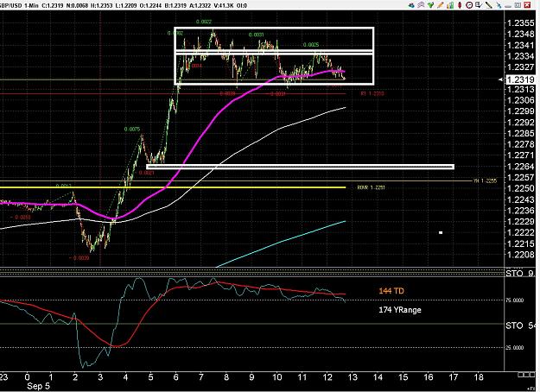Click the H:1.2353 high value
The width and height of the screenshot is (540, 392).
coord(103,5)
